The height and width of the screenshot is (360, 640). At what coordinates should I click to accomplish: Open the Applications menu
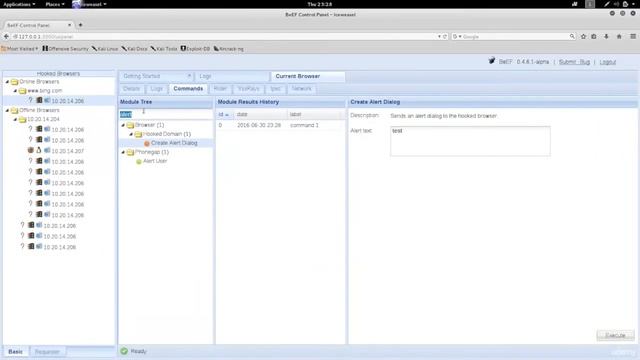coord(19,4)
